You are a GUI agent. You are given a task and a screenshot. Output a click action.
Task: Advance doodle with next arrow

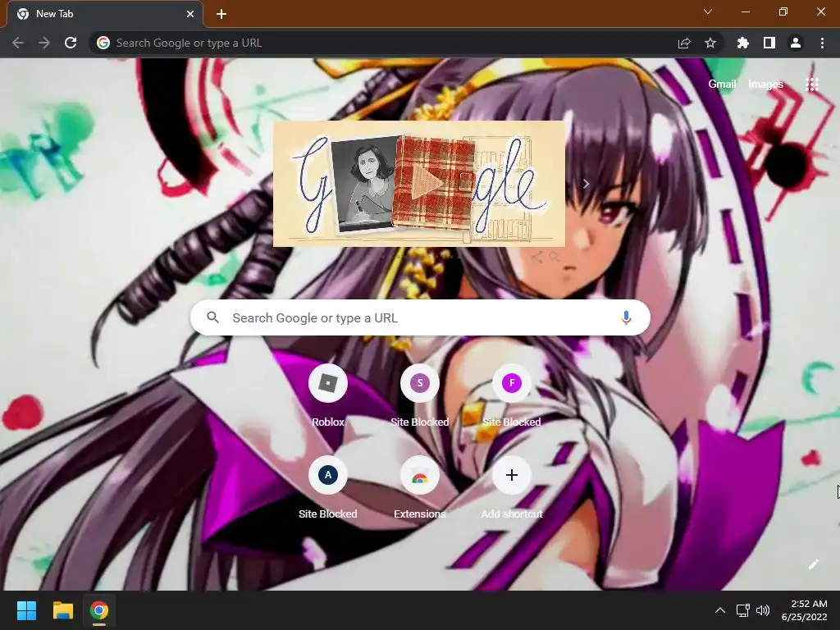tap(586, 185)
